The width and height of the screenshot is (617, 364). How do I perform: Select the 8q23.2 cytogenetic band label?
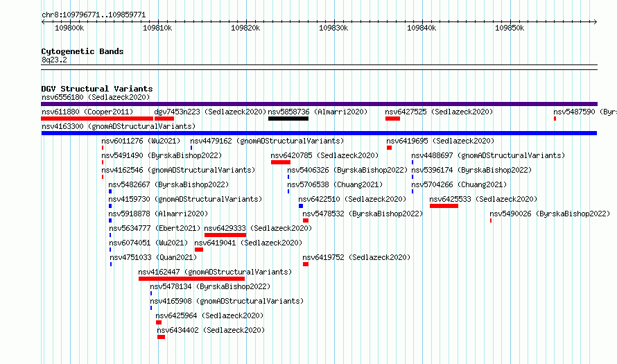pyautogui.click(x=54, y=60)
